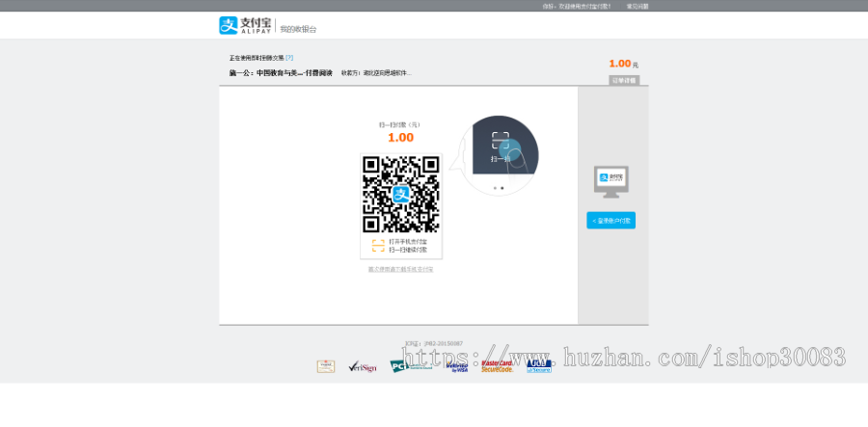Open the order details tab (订单详情)
The width and height of the screenshot is (868, 427).
click(624, 80)
